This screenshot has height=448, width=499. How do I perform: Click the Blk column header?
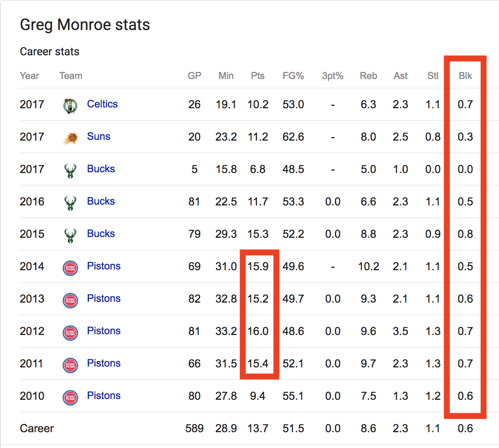point(465,76)
